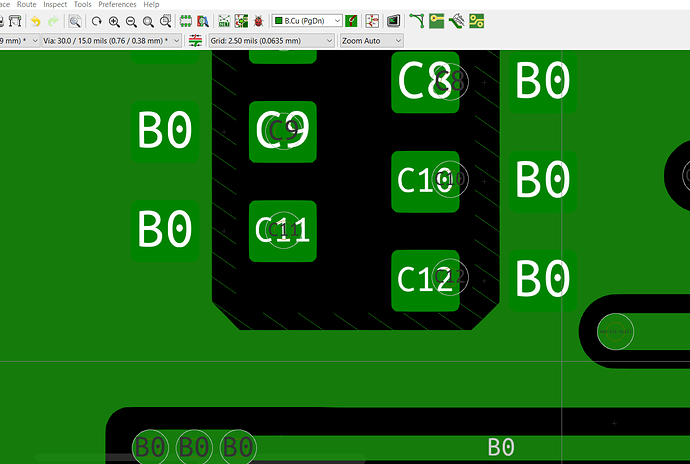Open the Via size dropdown
This screenshot has height=464, width=690.
pyautogui.click(x=111, y=41)
